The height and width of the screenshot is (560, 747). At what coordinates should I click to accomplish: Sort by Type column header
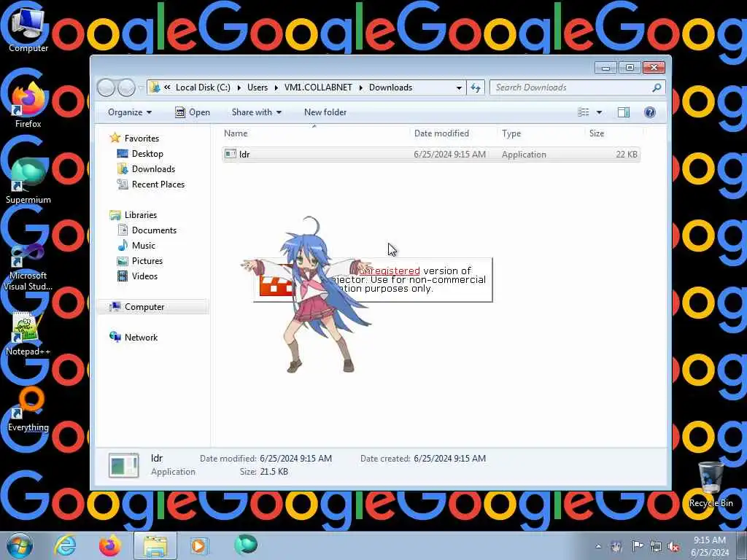(x=541, y=133)
